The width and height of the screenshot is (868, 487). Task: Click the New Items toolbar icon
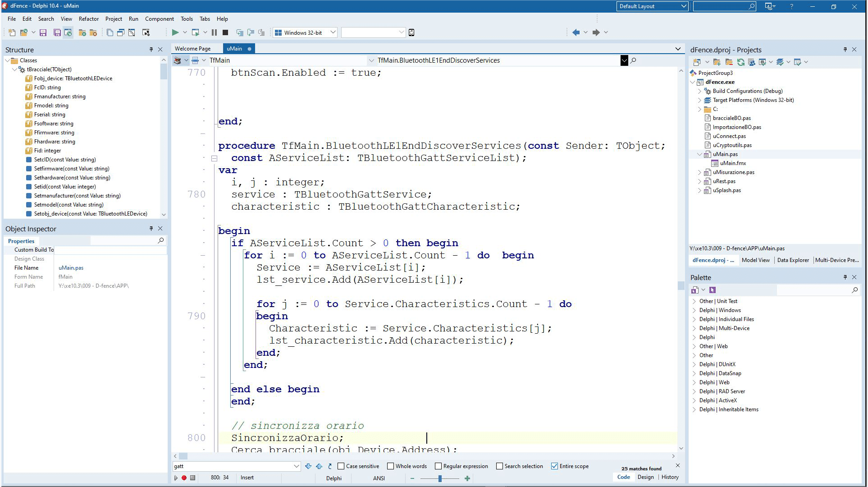click(12, 32)
